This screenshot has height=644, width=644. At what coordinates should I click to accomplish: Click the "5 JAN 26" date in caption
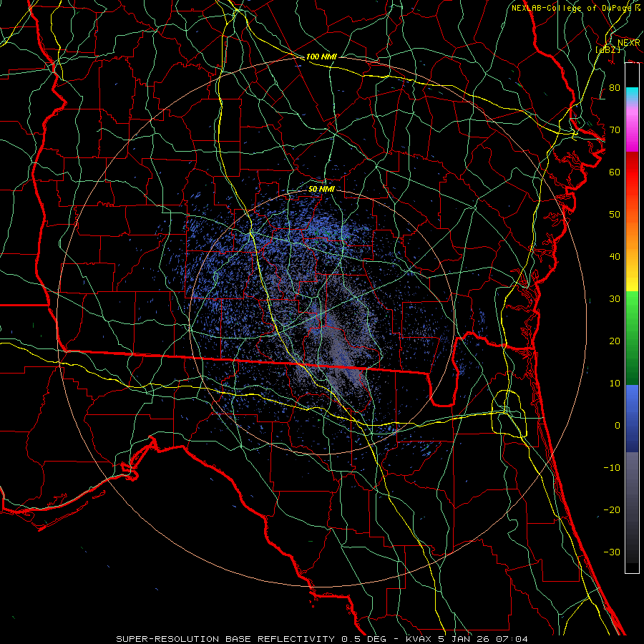coord(463,639)
